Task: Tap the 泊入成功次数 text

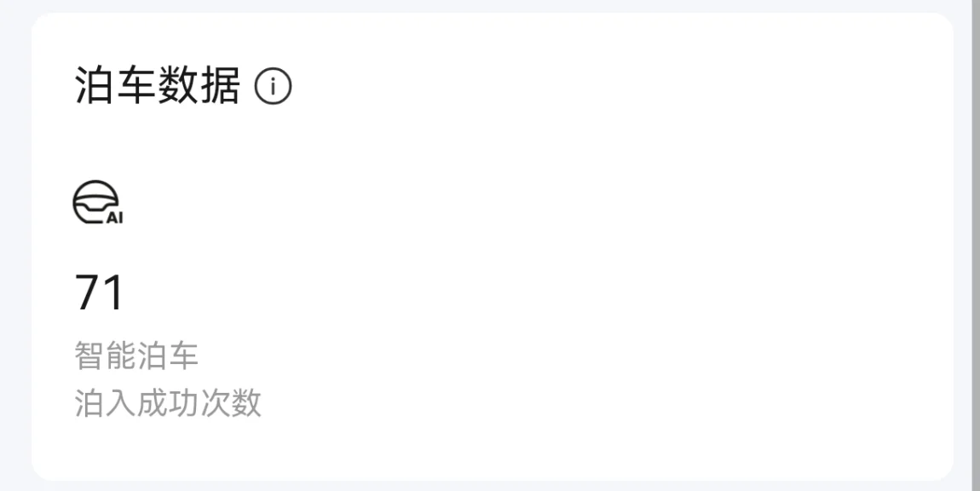Action: pyautogui.click(x=168, y=403)
